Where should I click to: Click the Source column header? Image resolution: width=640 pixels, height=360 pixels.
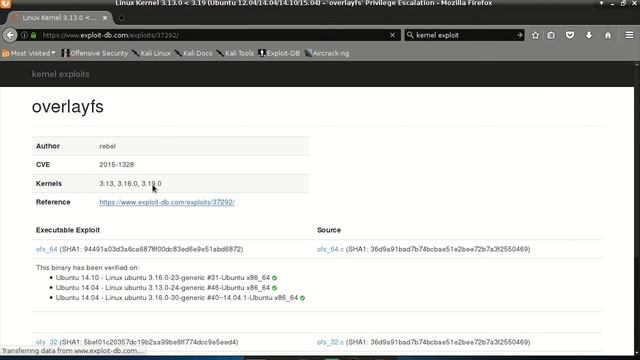click(x=329, y=230)
